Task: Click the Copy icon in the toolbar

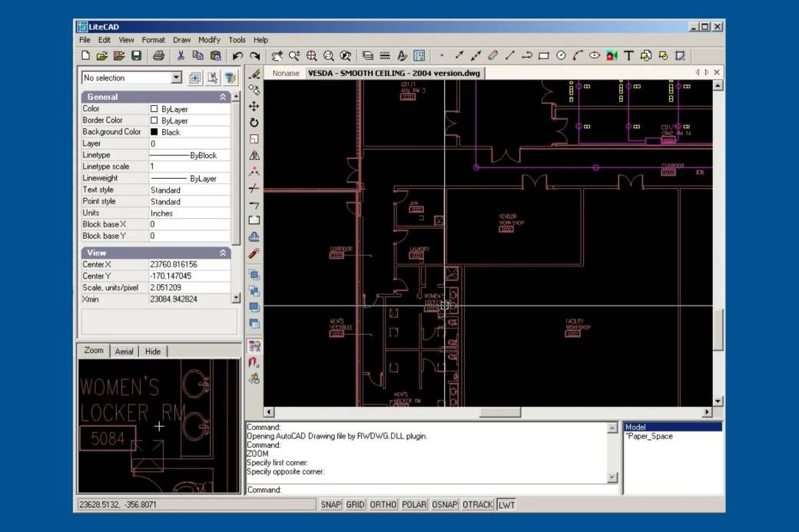Action: 197,55
